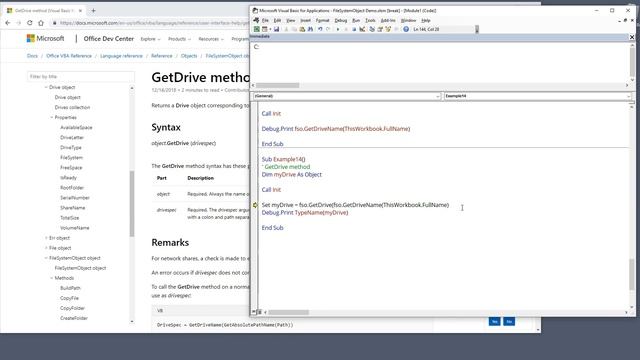Image resolution: width=640 pixels, height=360 pixels.
Task: Click the View Microsoft Excel toolbar icon
Action: [x=257, y=29]
